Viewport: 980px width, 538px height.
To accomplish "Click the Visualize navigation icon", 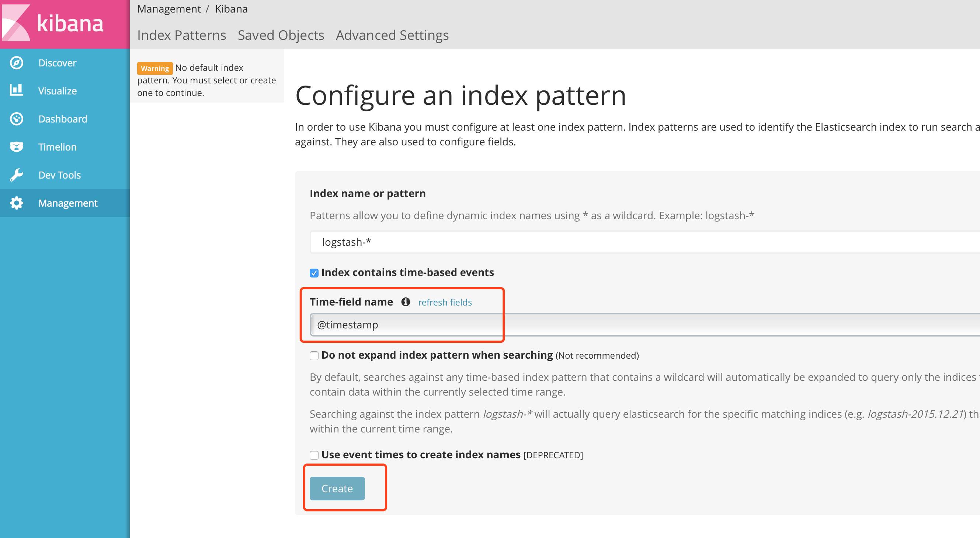I will tap(18, 91).
